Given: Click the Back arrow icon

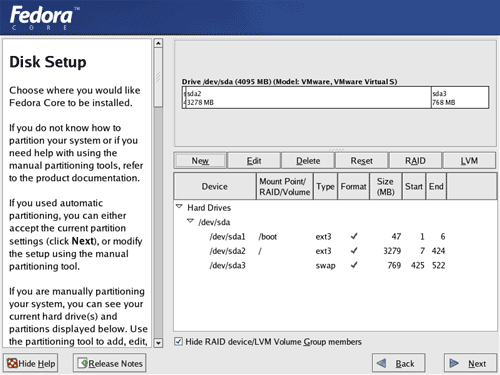Looking at the screenshot, I should point(381,363).
